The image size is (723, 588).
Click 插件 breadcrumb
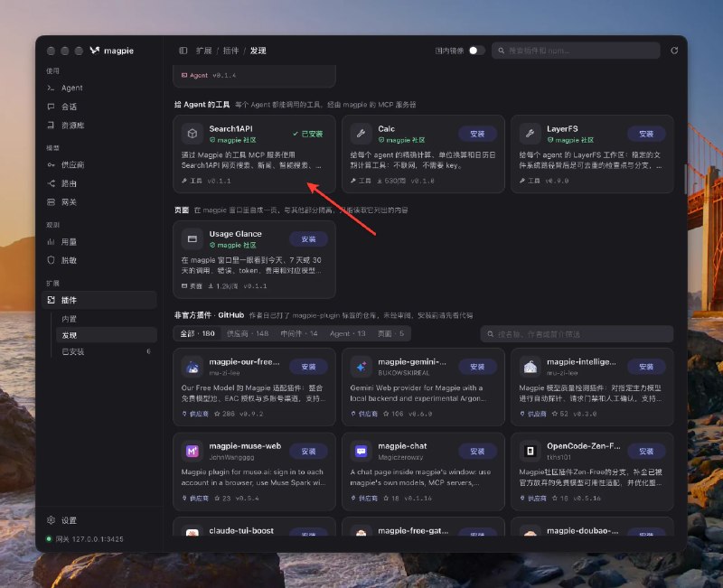tap(231, 51)
